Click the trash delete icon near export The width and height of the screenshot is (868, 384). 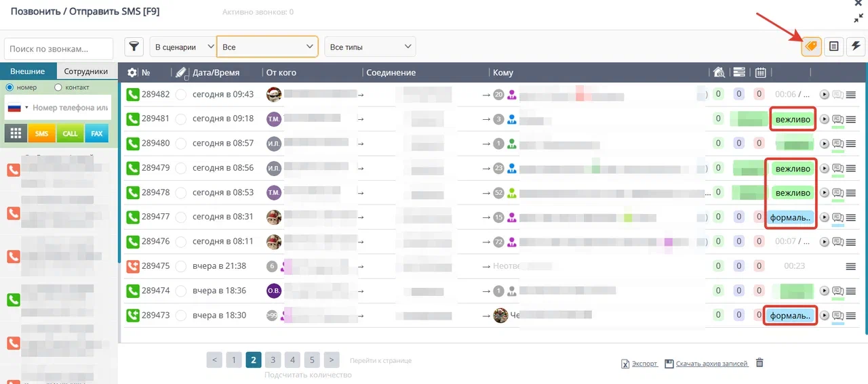tap(759, 363)
